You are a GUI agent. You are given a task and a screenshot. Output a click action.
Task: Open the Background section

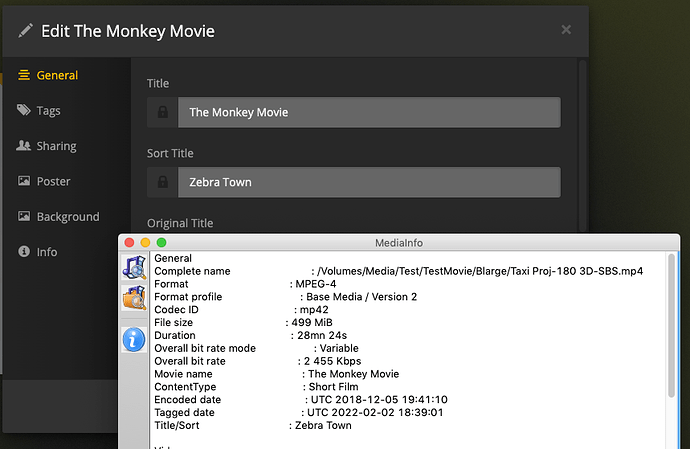click(59, 217)
